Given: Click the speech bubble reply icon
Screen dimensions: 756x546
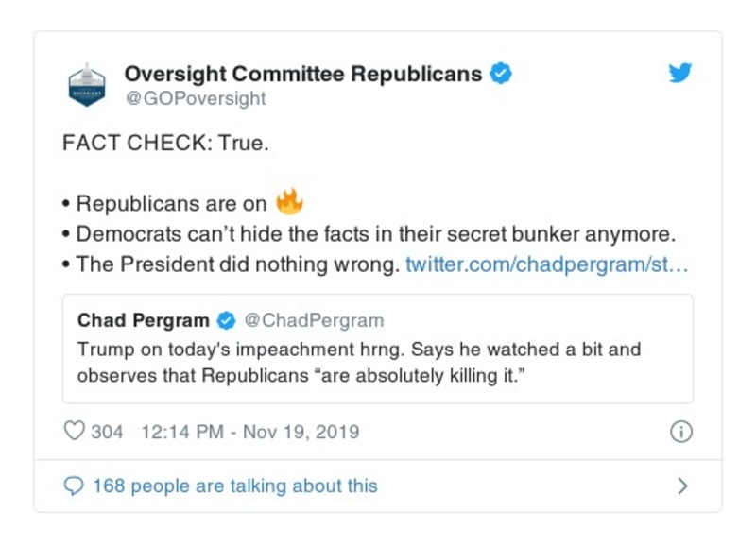Looking at the screenshot, I should [74, 486].
